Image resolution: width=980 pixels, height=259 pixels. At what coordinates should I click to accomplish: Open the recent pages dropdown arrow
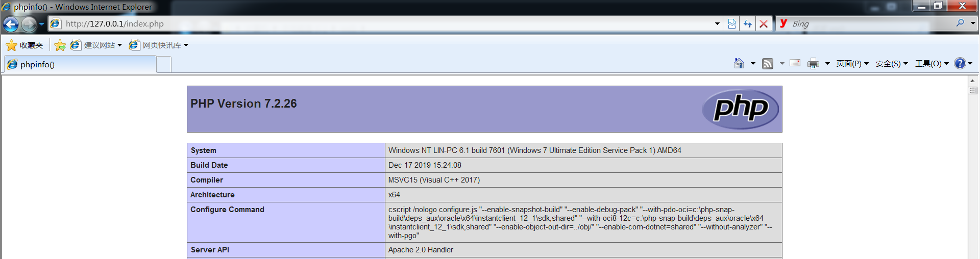[41, 24]
